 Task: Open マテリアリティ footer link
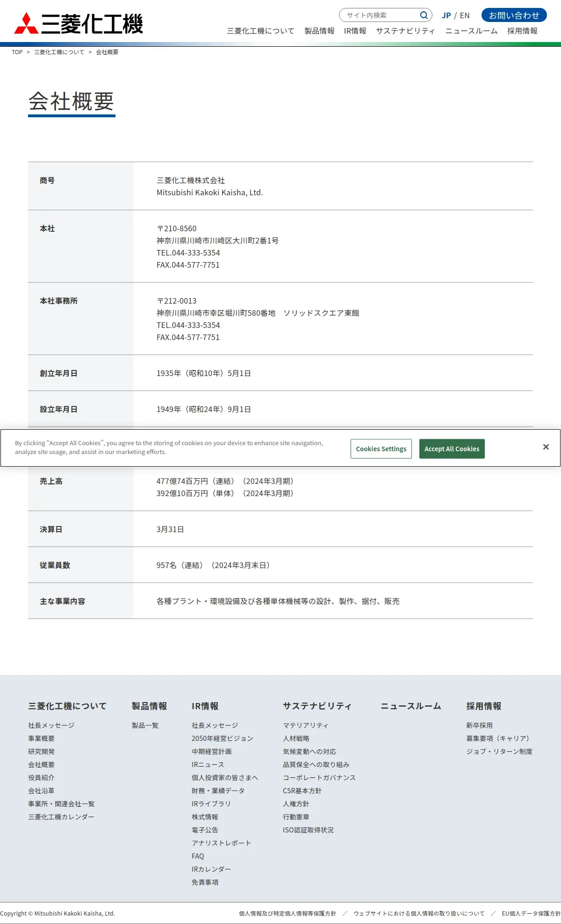click(306, 725)
